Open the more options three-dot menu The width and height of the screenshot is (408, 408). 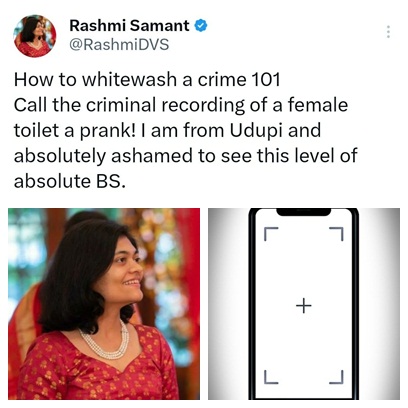coord(388,32)
